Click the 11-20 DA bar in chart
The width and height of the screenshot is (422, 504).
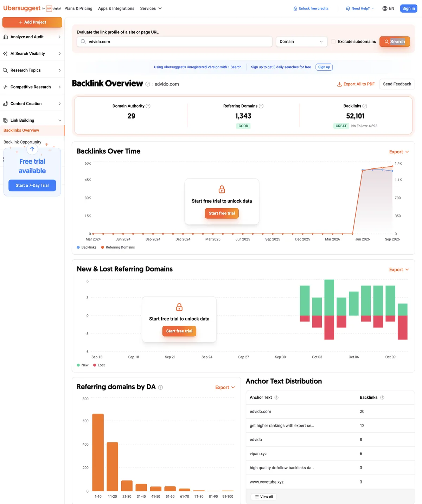click(112, 467)
